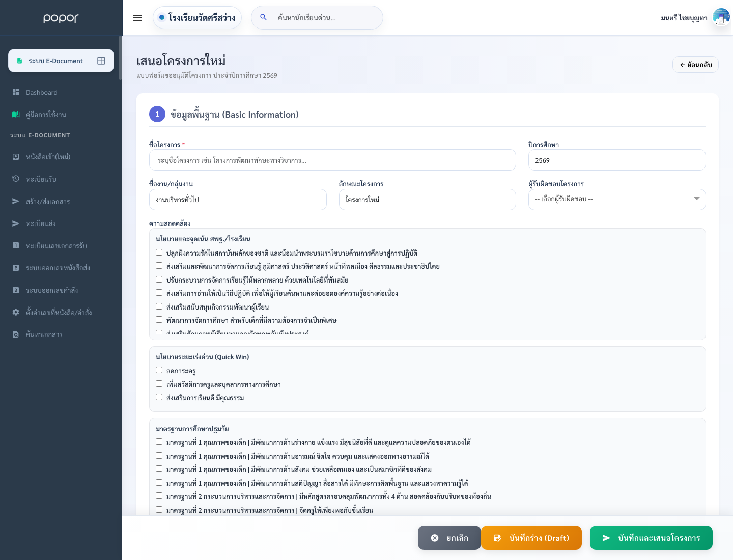Click the ค้นหาเอกสาร search document icon

click(16, 334)
